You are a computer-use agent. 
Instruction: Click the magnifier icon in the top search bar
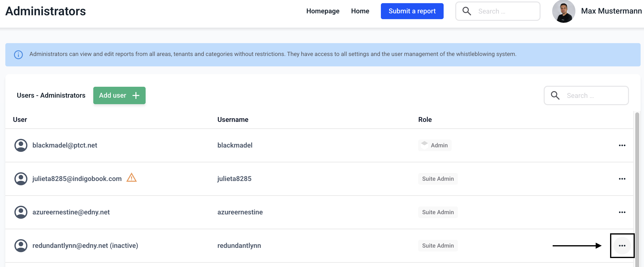(466, 11)
